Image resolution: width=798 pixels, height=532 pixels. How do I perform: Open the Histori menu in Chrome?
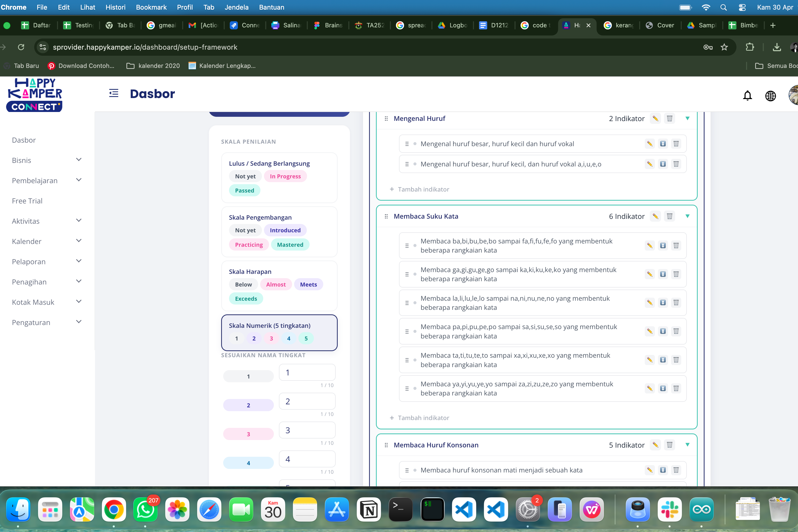pos(115,7)
